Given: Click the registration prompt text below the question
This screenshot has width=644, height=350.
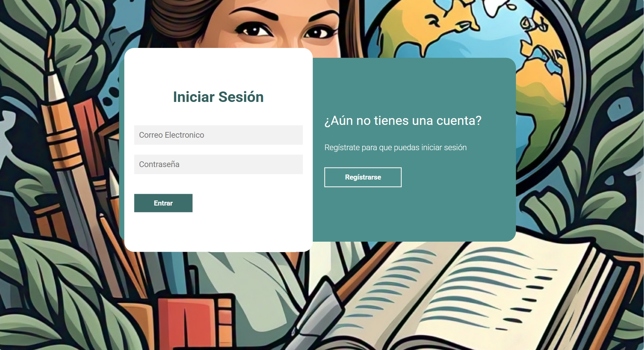Looking at the screenshot, I should coord(395,147).
